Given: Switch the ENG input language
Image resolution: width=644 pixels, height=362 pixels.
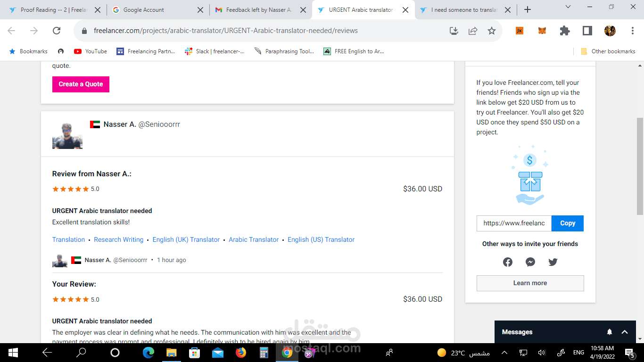Looking at the screenshot, I should 578,352.
